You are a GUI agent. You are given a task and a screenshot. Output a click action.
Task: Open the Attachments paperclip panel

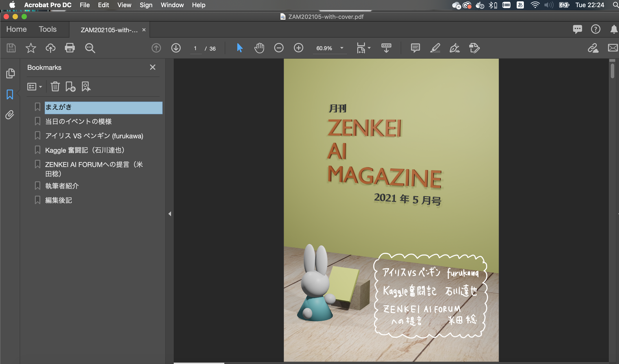click(10, 115)
